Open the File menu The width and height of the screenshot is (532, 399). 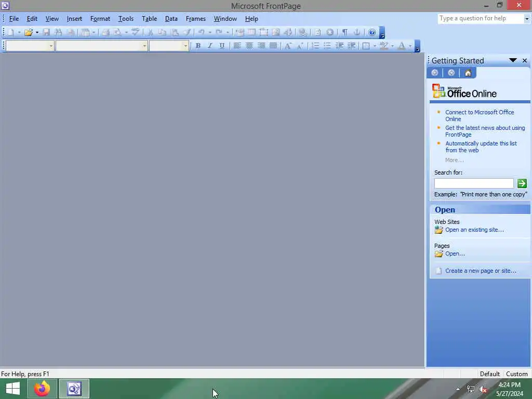tap(14, 19)
